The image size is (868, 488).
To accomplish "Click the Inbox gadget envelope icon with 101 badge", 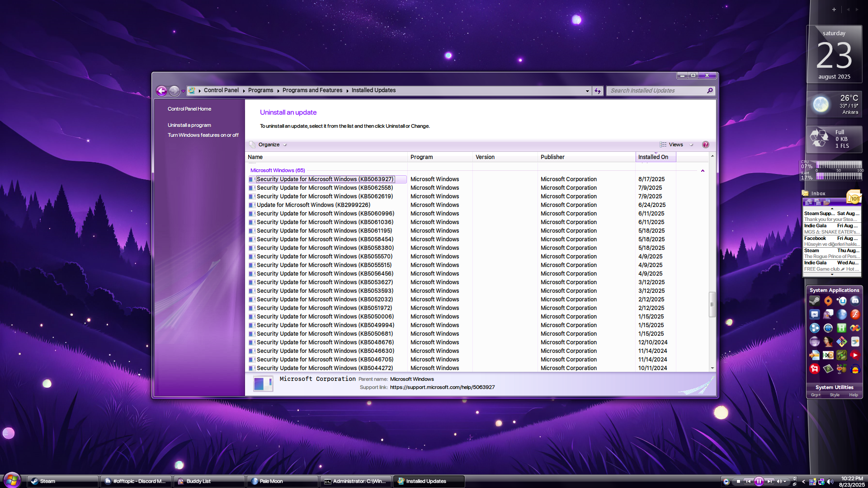I will (854, 197).
